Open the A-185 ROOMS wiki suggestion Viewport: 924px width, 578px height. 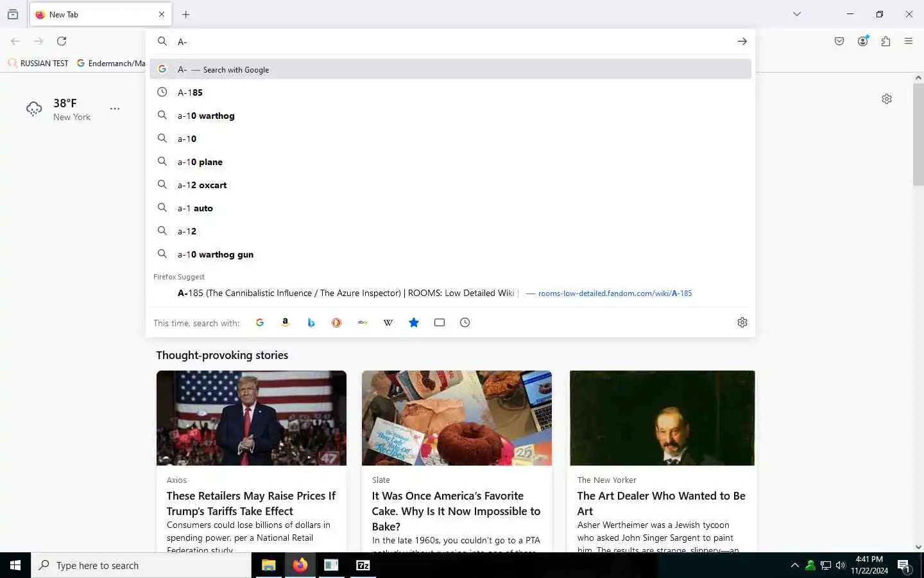click(x=450, y=293)
